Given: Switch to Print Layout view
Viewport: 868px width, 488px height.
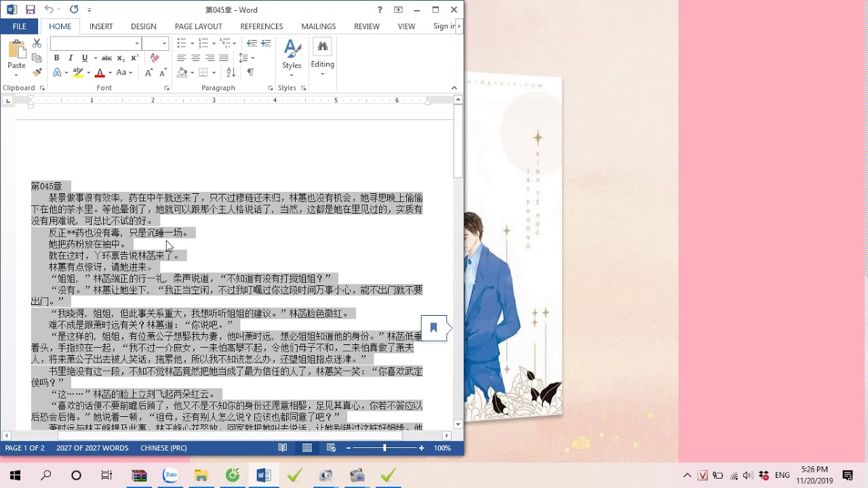Looking at the screenshot, I should 307,448.
